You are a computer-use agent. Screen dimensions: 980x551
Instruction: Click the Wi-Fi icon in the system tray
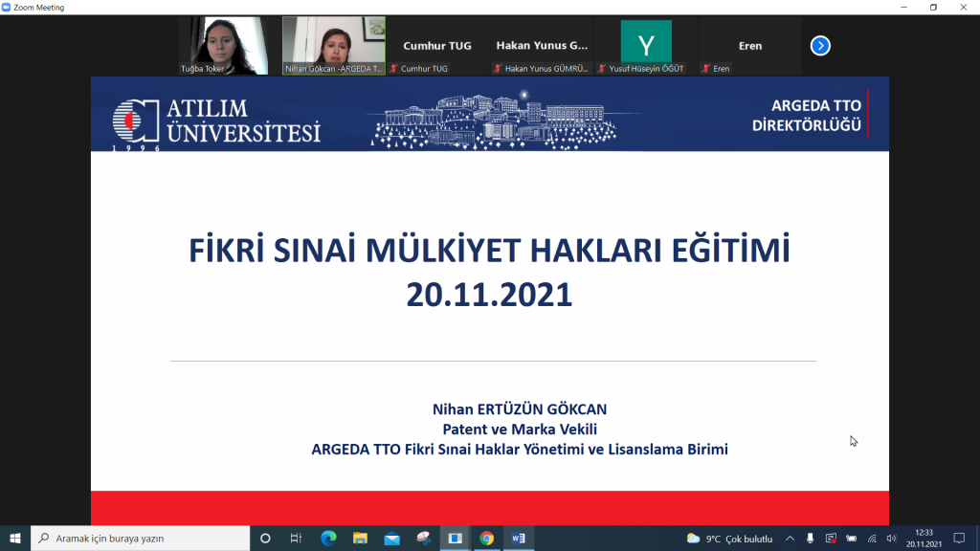(x=872, y=538)
